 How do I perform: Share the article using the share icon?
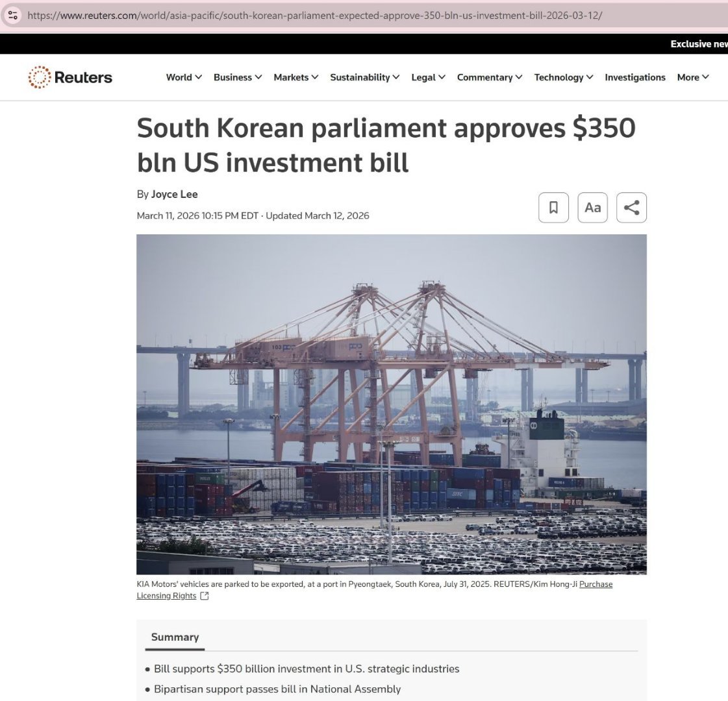[631, 207]
